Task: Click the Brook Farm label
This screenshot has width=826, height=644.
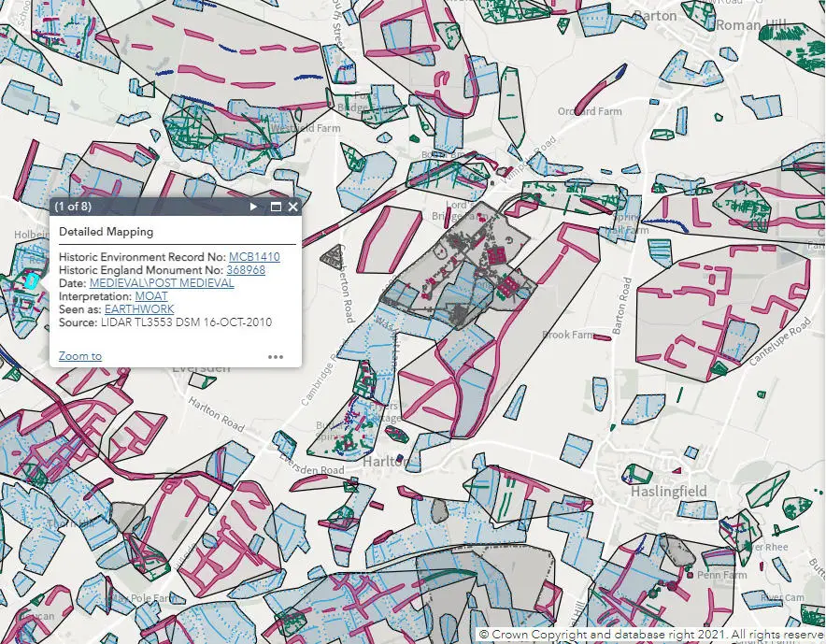Action: click(x=568, y=335)
